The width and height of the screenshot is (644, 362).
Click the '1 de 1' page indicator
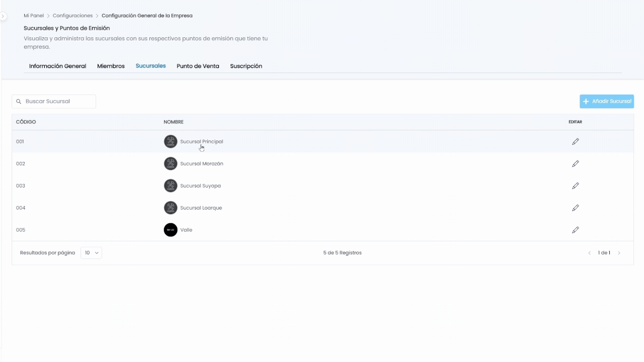point(604,253)
